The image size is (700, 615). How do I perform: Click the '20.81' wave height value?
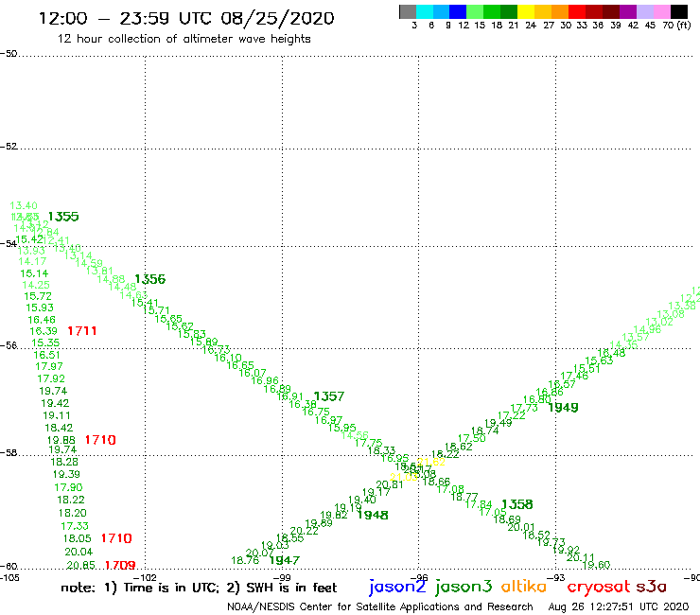click(390, 484)
